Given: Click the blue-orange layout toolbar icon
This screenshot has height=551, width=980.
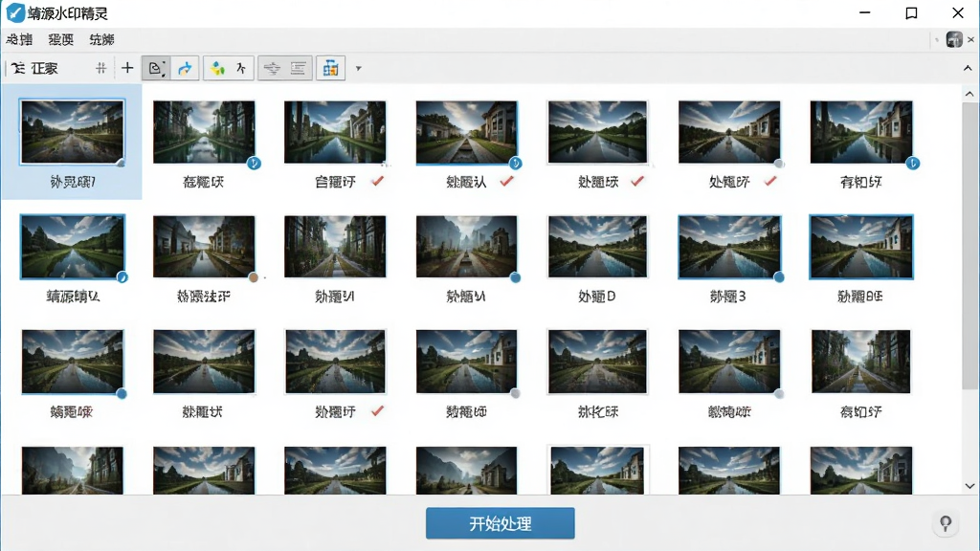Looking at the screenshot, I should click(x=330, y=68).
